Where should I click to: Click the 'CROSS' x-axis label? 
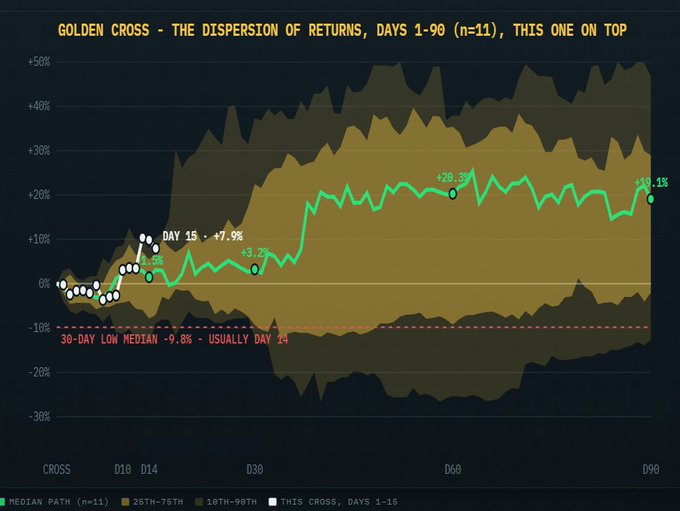coord(56,469)
